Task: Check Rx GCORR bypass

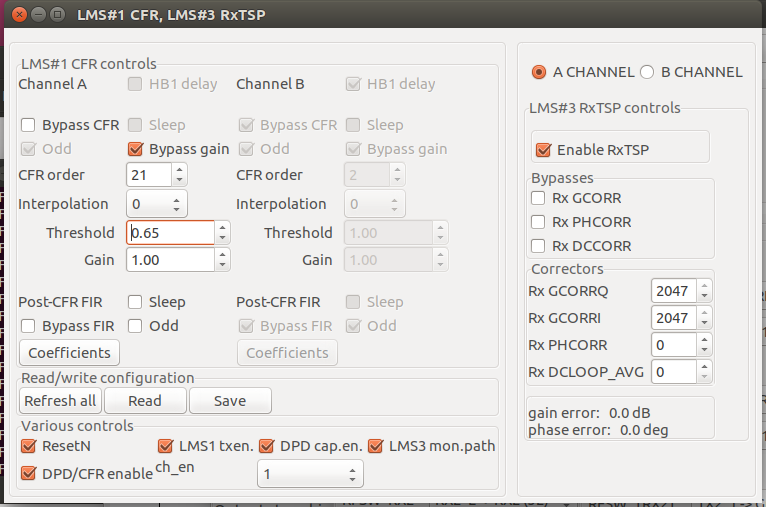Action: click(x=538, y=198)
